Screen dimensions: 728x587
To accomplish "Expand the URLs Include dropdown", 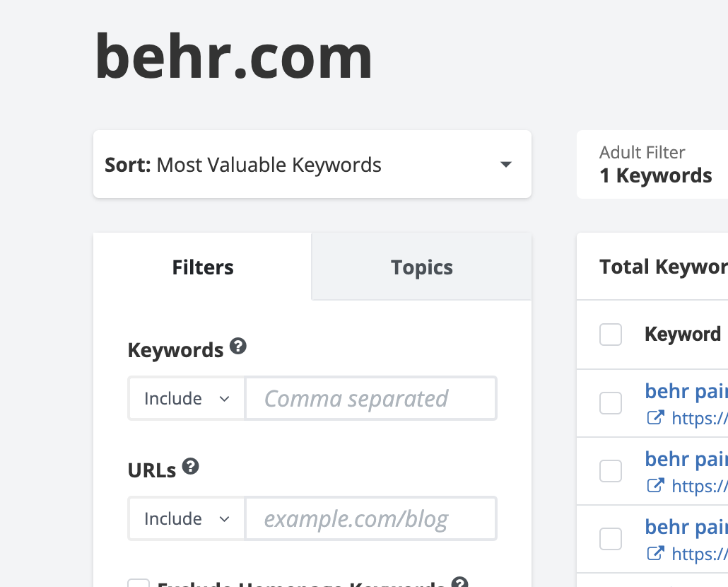I will pyautogui.click(x=187, y=519).
